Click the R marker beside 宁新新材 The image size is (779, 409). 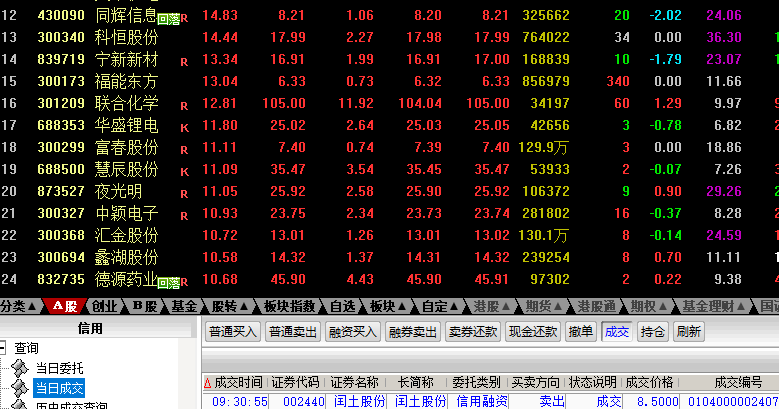pyautogui.click(x=184, y=62)
